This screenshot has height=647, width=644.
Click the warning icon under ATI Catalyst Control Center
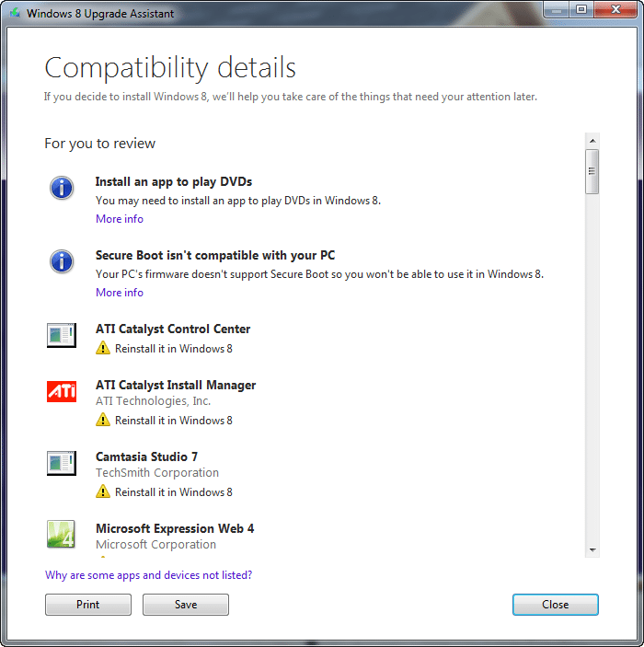point(103,348)
